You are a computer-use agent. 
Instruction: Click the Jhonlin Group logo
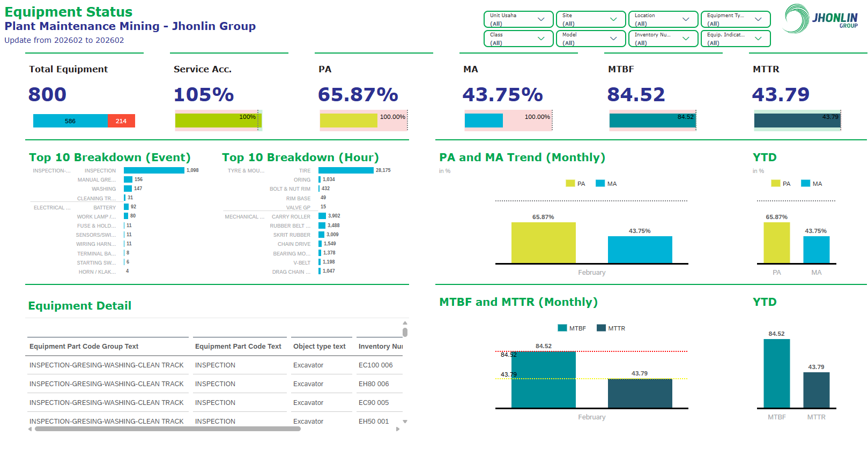pos(820,19)
